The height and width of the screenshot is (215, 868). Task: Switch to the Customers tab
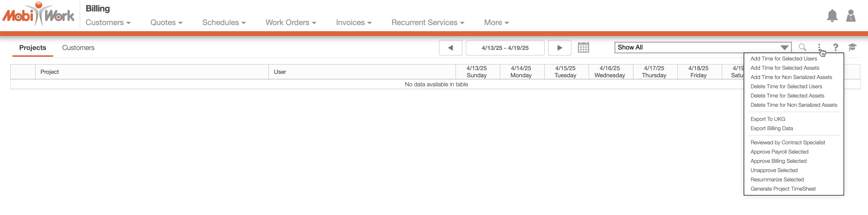[x=78, y=48]
